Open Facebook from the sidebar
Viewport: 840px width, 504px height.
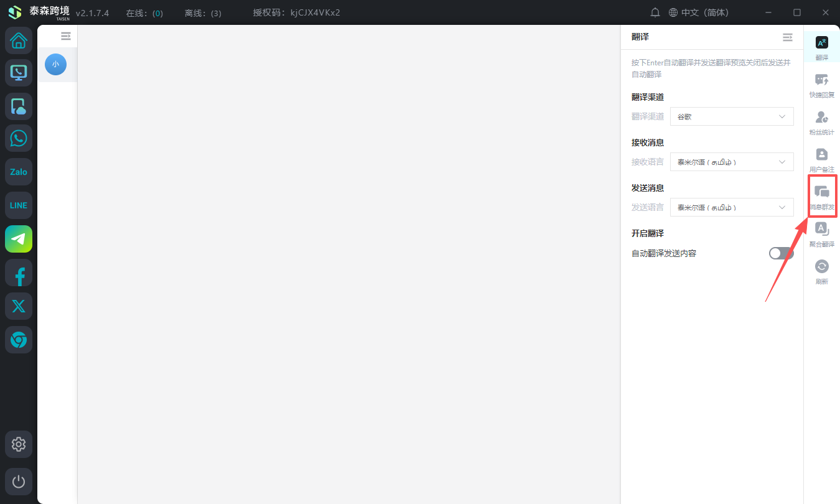[x=19, y=273]
